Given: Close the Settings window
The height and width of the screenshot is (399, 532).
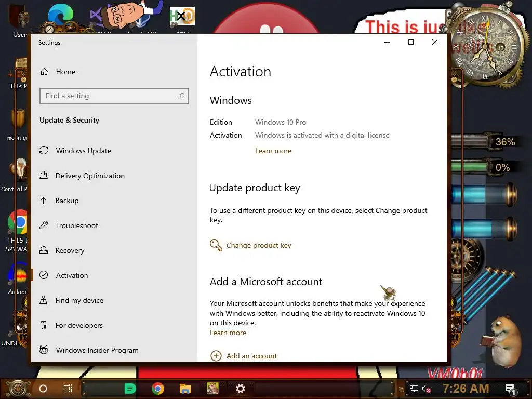Looking at the screenshot, I should 435,42.
